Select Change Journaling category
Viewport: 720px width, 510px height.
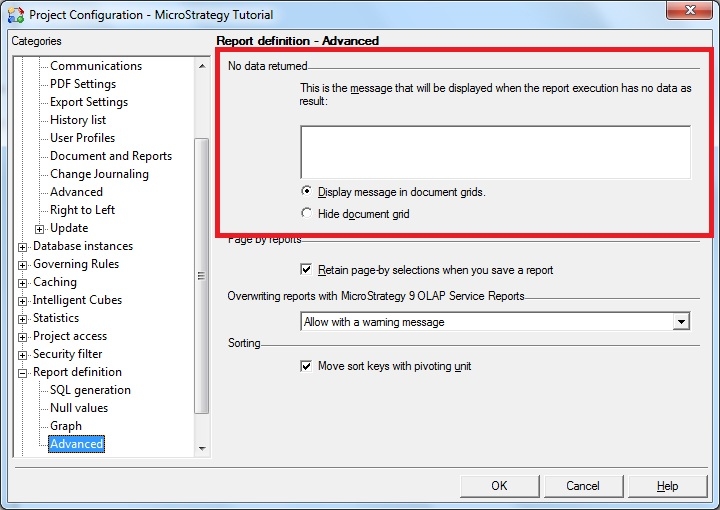point(100,174)
